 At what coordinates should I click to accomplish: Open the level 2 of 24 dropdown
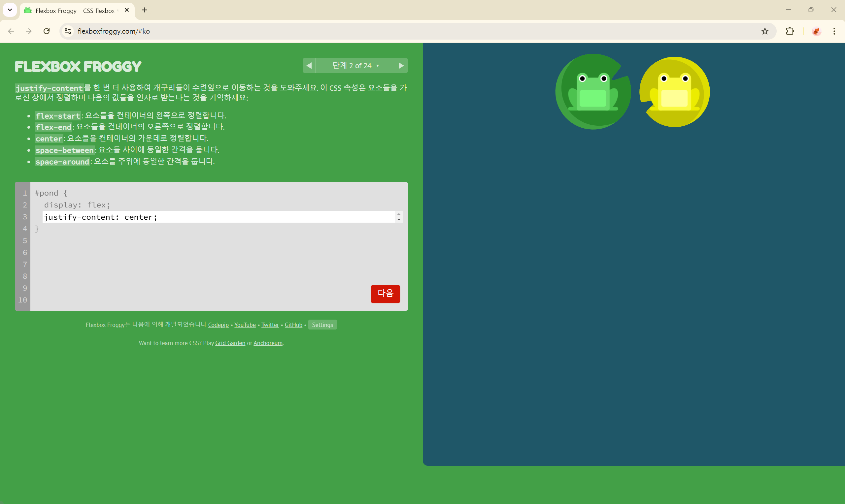pos(355,66)
